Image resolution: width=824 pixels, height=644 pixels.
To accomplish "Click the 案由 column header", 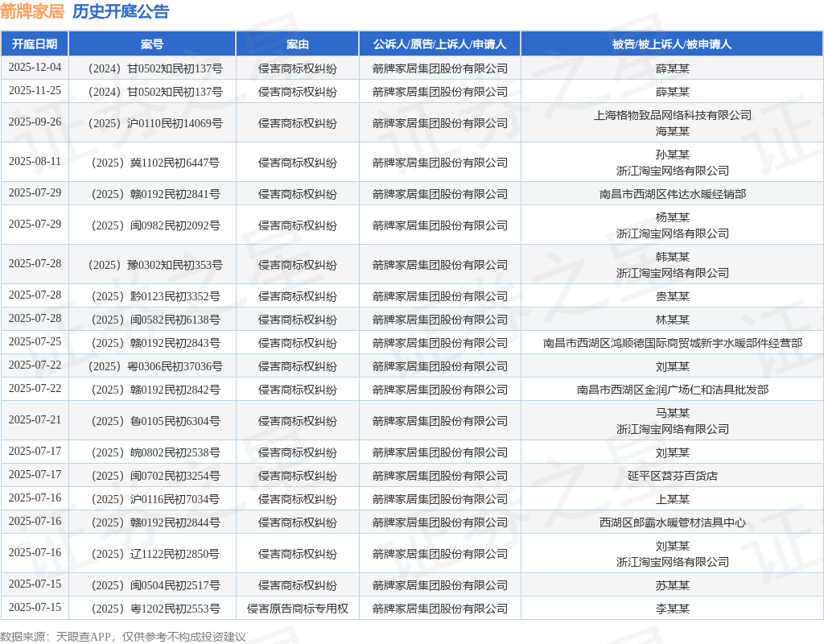I will (298, 44).
